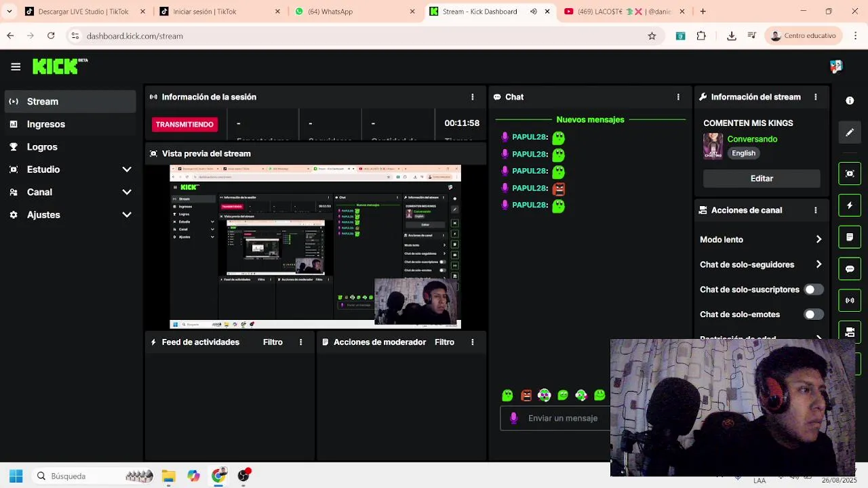
Task: Click the camera channel actions icon in sidebar
Action: click(x=850, y=331)
